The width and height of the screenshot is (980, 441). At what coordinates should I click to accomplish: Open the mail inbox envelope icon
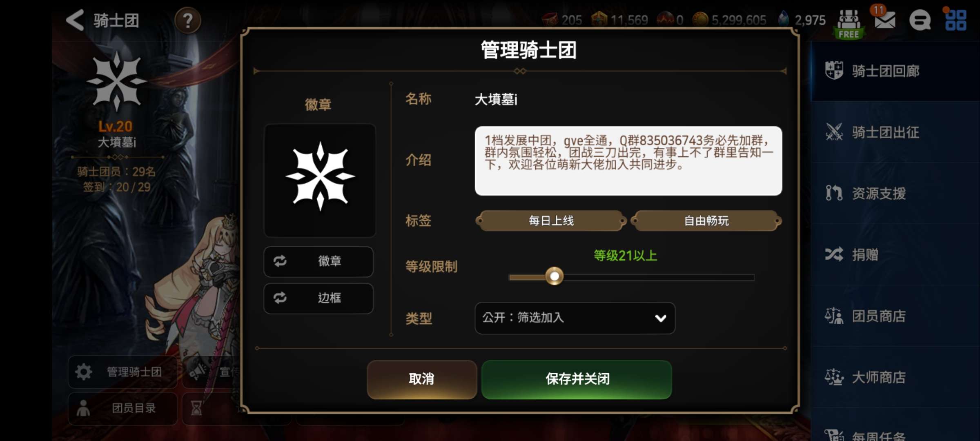tap(885, 19)
